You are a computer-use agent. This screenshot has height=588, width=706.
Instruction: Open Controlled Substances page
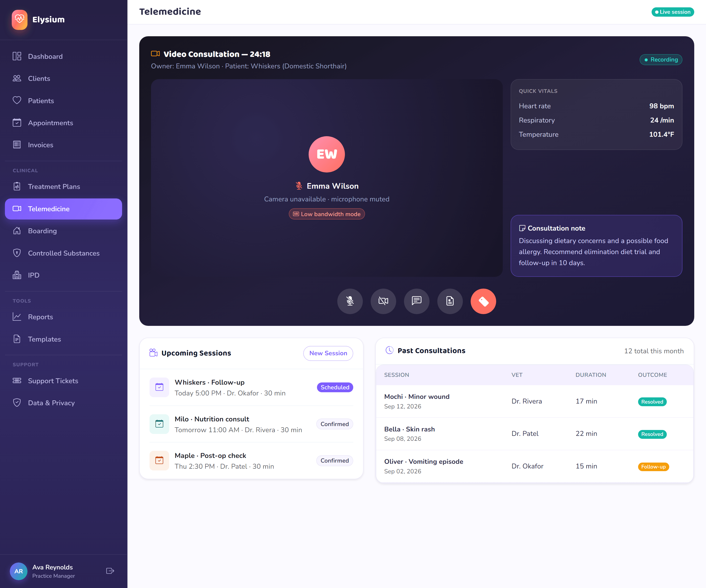coord(63,253)
